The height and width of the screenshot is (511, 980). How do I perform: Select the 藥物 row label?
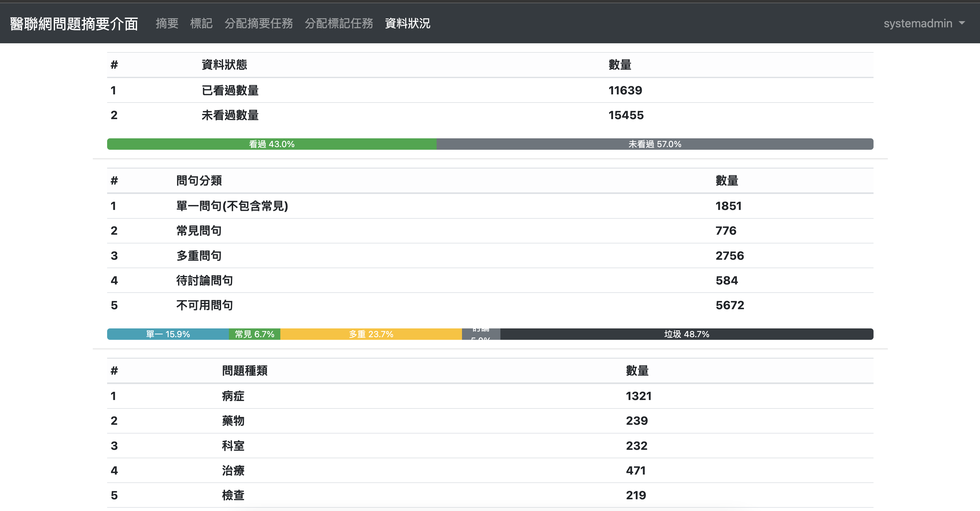pyautogui.click(x=233, y=421)
